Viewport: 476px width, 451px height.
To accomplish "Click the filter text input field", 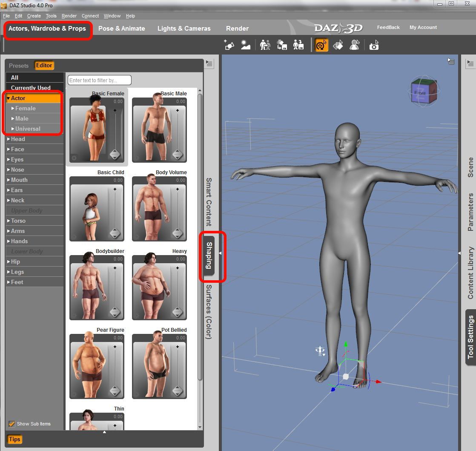I will (100, 80).
